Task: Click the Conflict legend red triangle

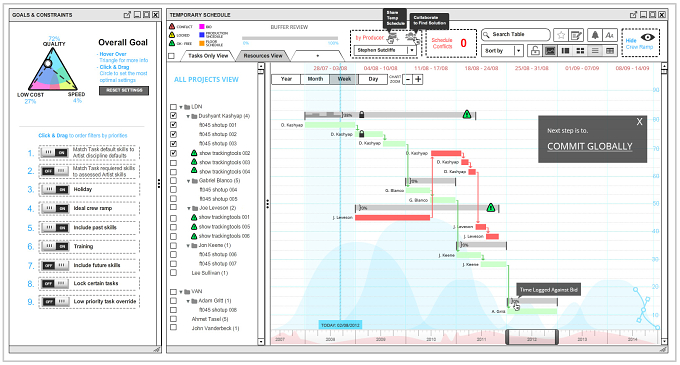Action: pos(172,26)
